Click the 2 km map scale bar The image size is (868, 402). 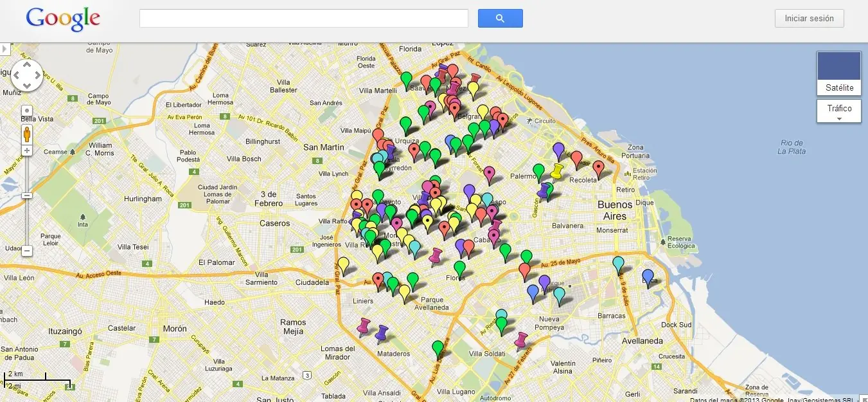(x=39, y=380)
